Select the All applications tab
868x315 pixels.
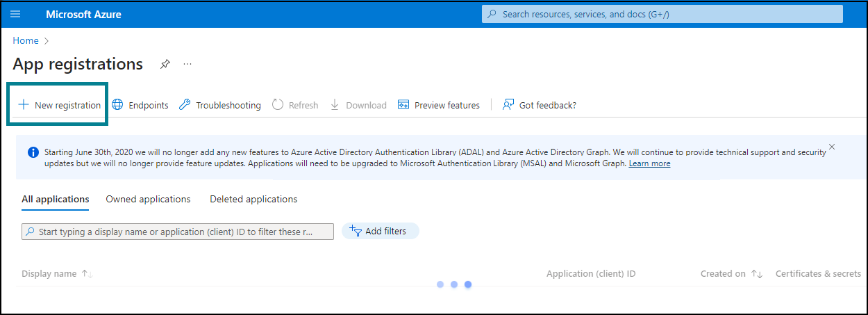pos(56,200)
